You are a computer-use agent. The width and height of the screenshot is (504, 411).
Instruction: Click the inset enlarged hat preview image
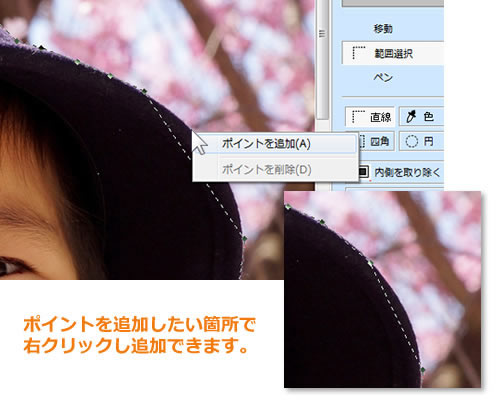point(383,289)
